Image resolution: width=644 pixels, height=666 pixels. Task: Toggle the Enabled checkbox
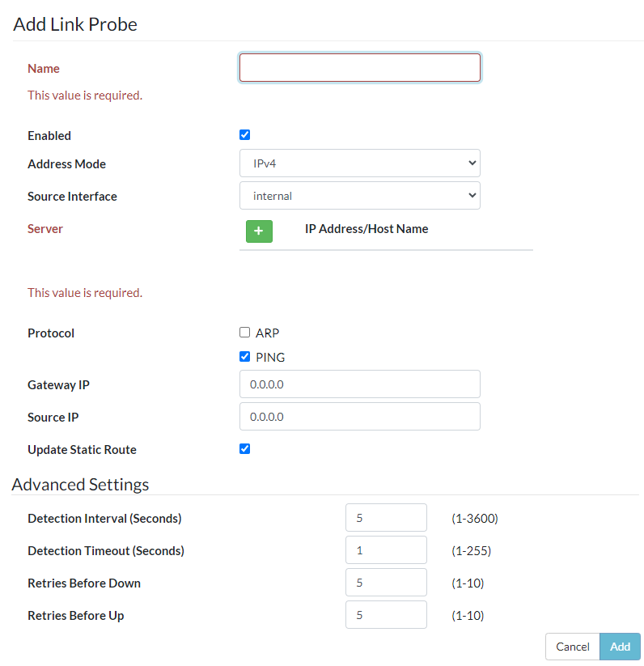tap(245, 135)
